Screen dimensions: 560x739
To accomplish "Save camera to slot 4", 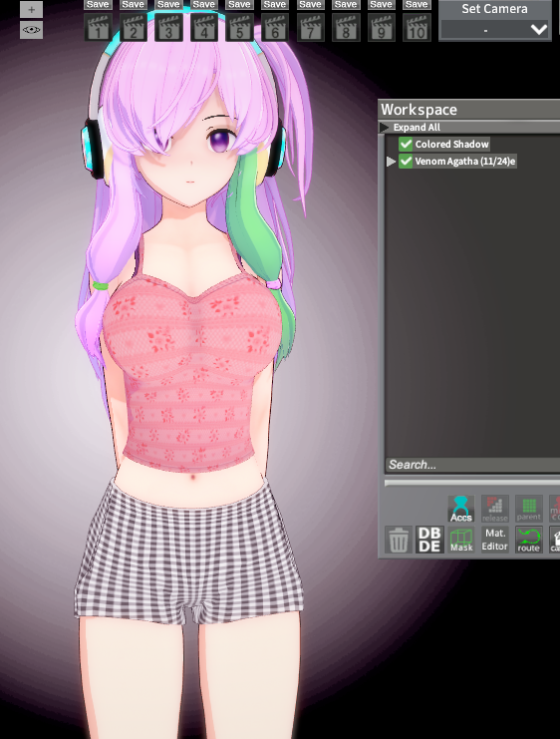I will tap(204, 5).
